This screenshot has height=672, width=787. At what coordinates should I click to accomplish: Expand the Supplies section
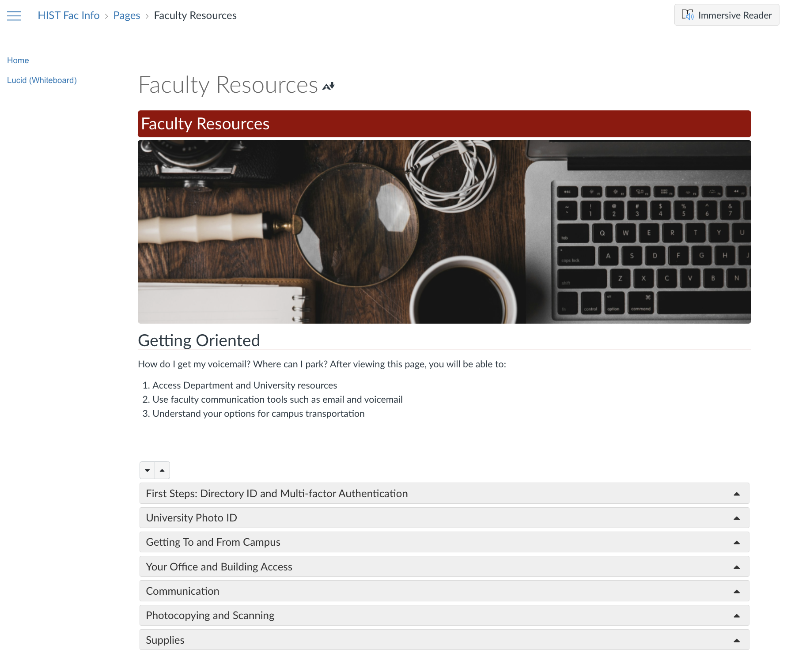(444, 640)
